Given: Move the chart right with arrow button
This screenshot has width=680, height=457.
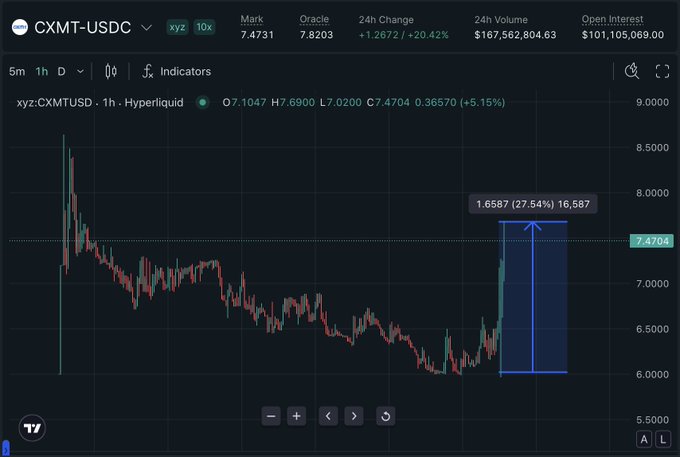Looking at the screenshot, I should coord(354,416).
